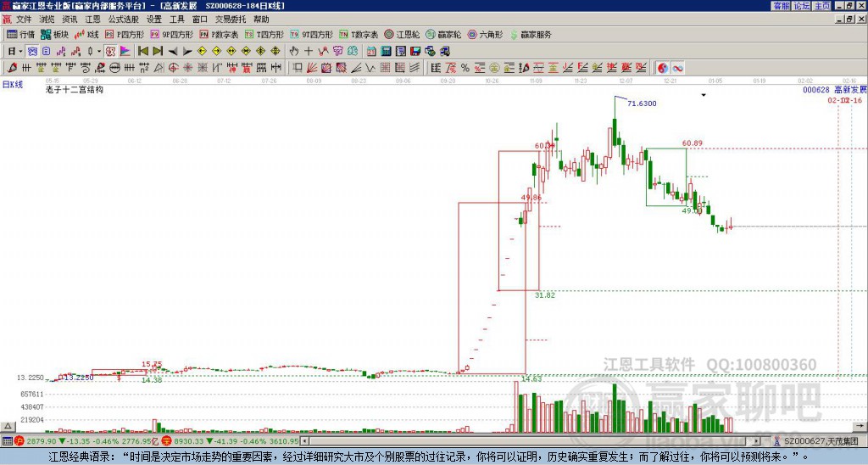868x465 pixels.
Task: Click the percent sign tool icon
Action: point(465,68)
